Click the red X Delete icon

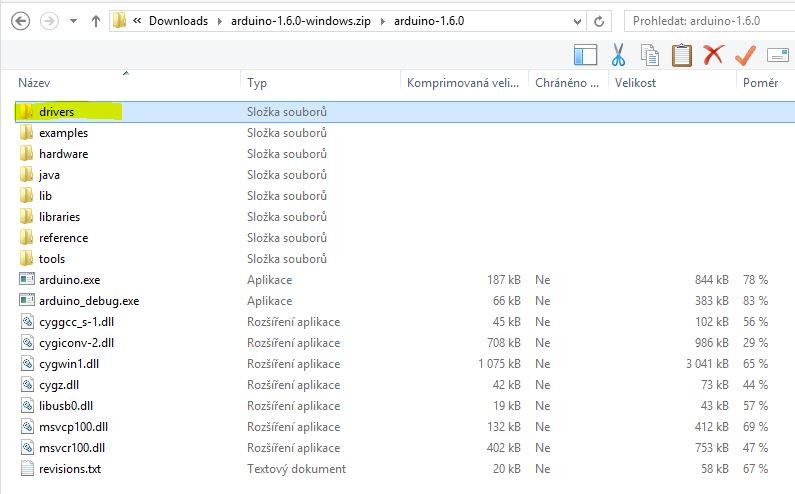pyautogui.click(x=713, y=55)
